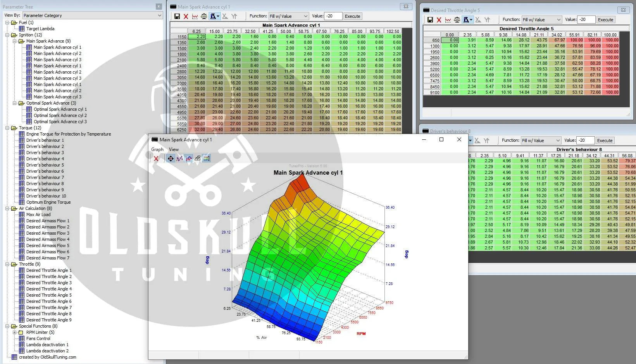Screen dimensions: 636x364
Task: Click the red X icon in Desired Throttle Angle toolbar
Action: (439, 20)
